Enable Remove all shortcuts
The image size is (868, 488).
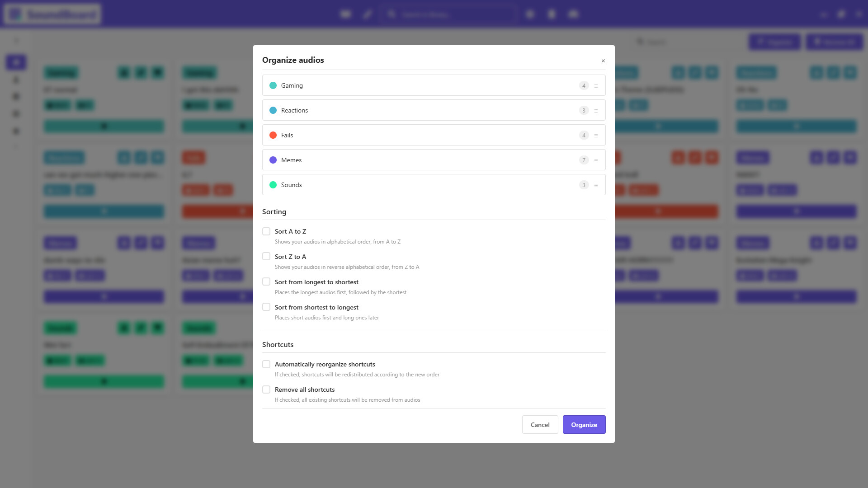coord(266,389)
